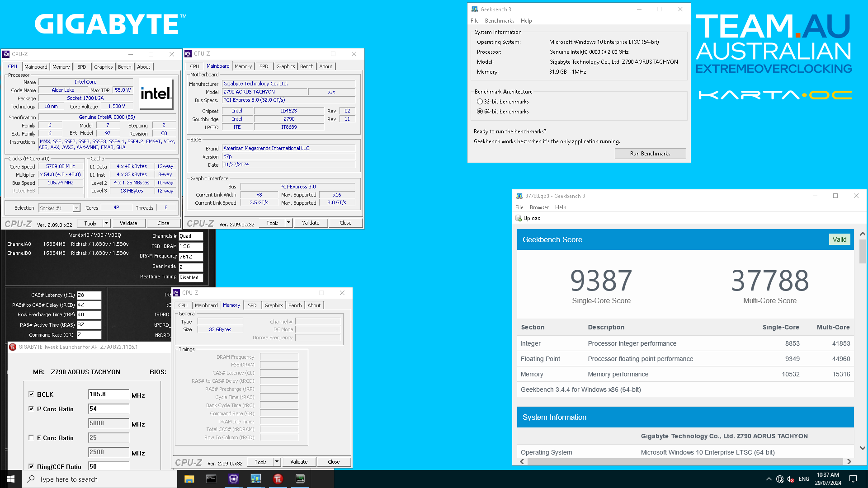Open the network globe tray icon
Viewport: 868px width, 488px height.
(780, 479)
